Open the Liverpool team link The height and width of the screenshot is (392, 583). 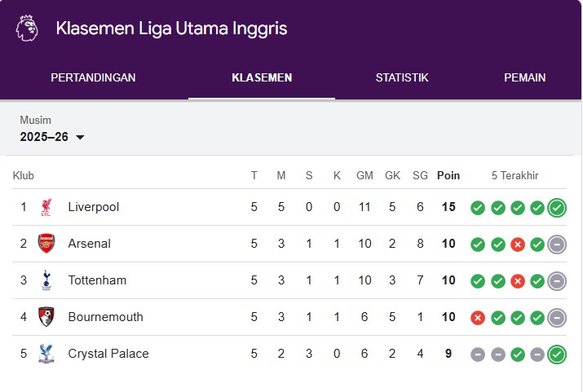(94, 207)
